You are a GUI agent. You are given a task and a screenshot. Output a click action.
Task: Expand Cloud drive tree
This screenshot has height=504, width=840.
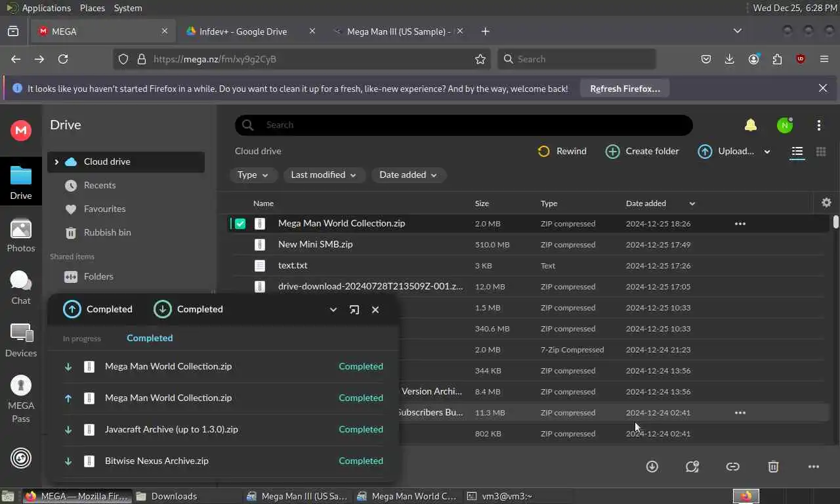[56, 161]
